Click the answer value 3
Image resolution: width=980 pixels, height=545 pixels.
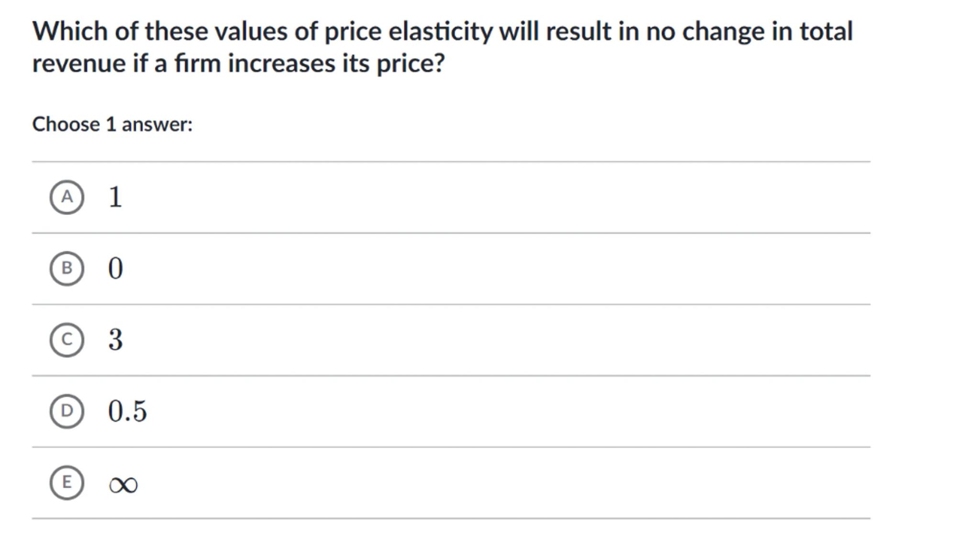tap(115, 340)
